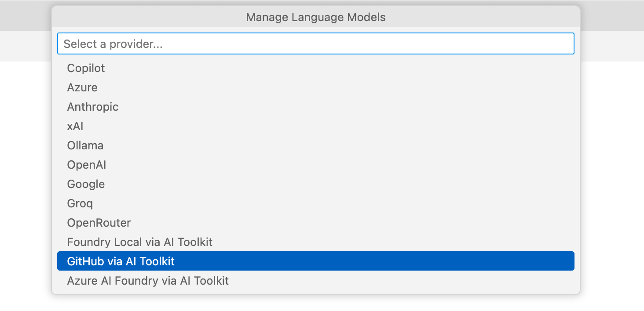The width and height of the screenshot is (644, 311).
Task: Open OpenAI model management
Action: [86, 165]
